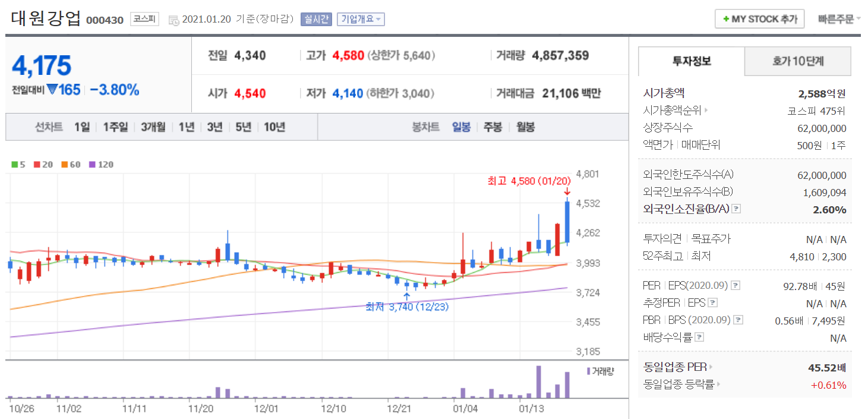Click the help icon beside 외국인소진율(B/A)
This screenshot has height=419, width=868.
coord(736,209)
